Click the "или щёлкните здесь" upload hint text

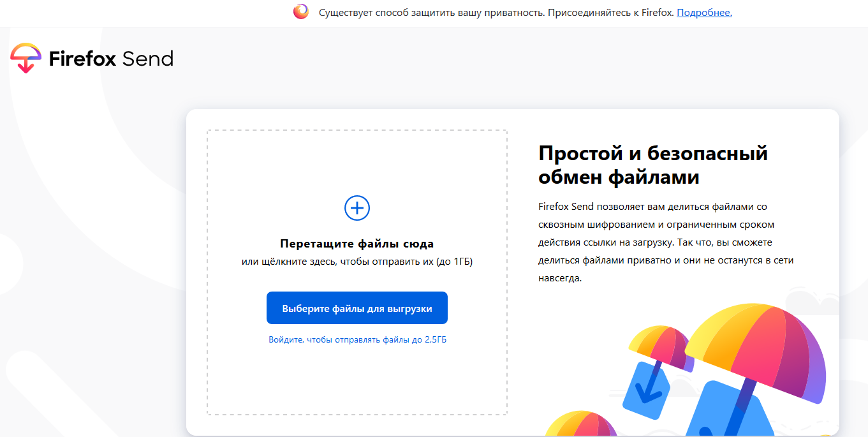[x=357, y=262]
